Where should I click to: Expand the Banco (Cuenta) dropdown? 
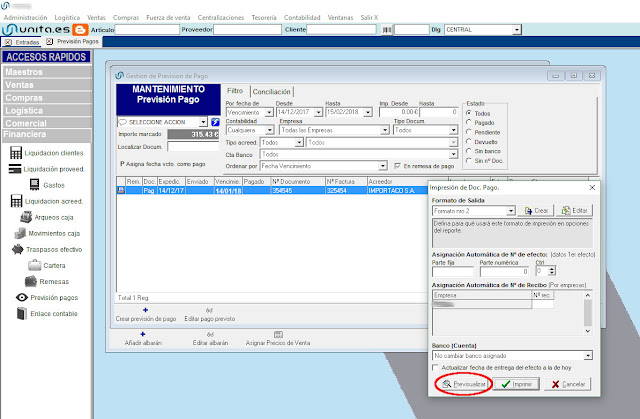pyautogui.click(x=587, y=355)
